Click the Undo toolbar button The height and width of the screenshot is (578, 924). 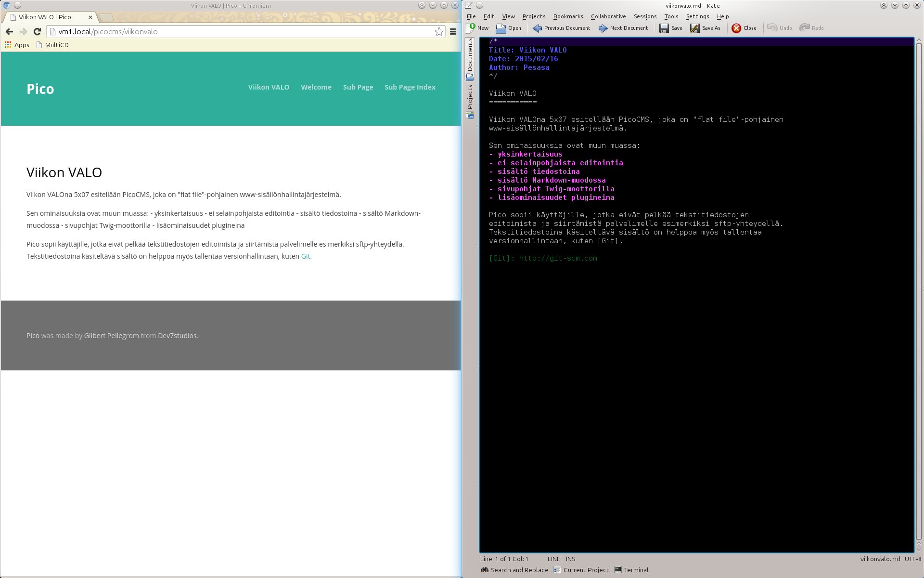pyautogui.click(x=779, y=28)
